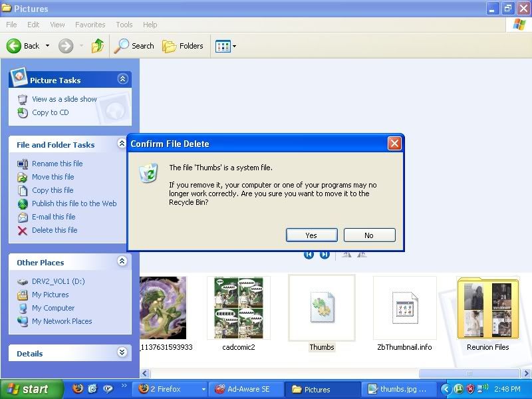Click the Forward arrow icon

[66, 46]
